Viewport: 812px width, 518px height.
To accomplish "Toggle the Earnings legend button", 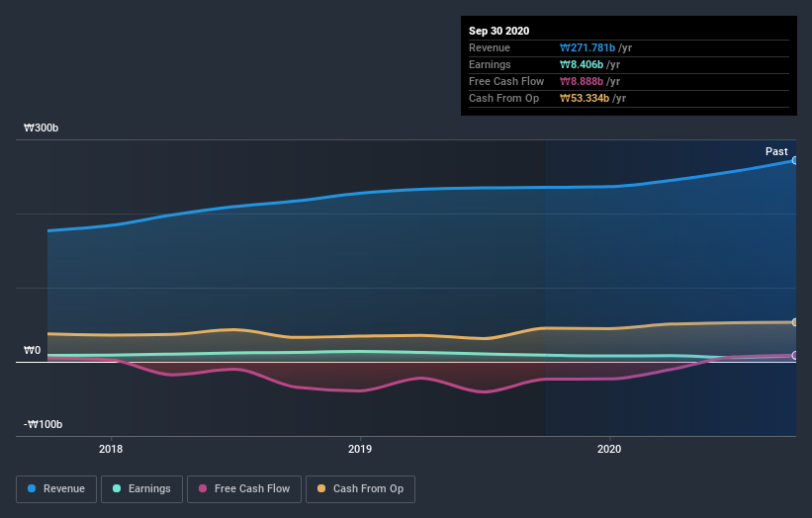I will [141, 489].
